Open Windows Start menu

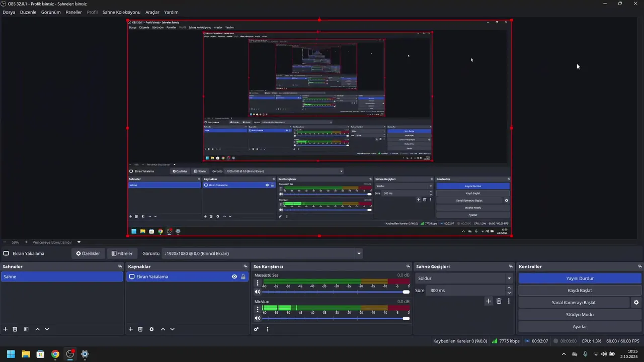tap(11, 354)
